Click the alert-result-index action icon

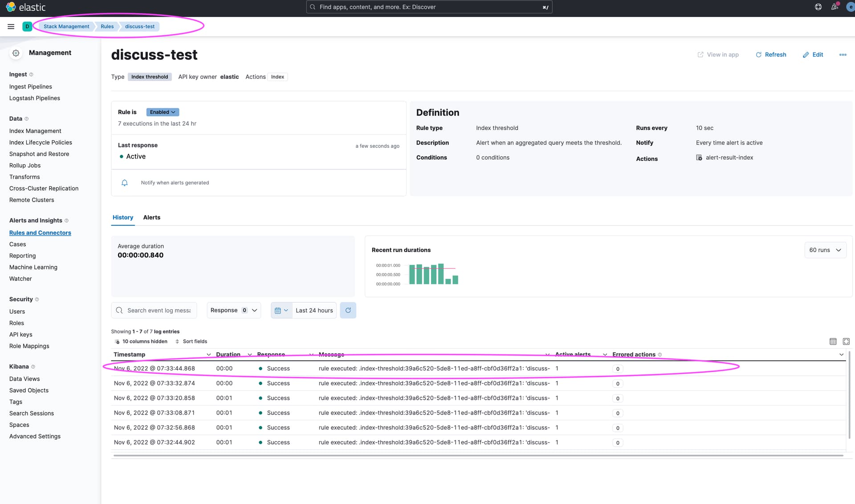(x=699, y=158)
